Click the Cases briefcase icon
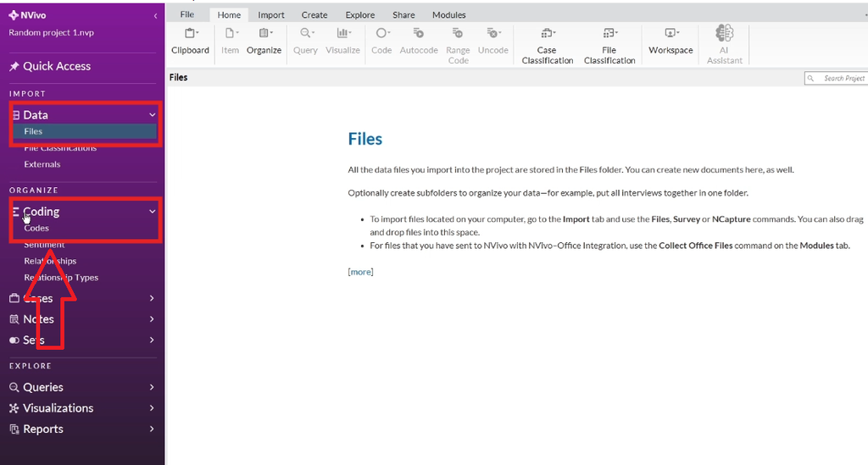This screenshot has height=465, width=868. (14, 298)
